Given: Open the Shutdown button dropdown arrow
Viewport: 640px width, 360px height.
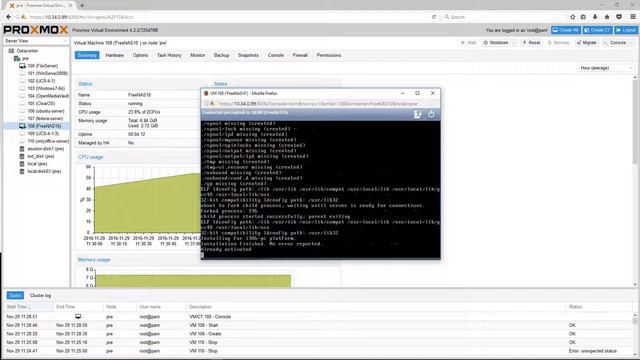Looking at the screenshot, I should coord(514,42).
